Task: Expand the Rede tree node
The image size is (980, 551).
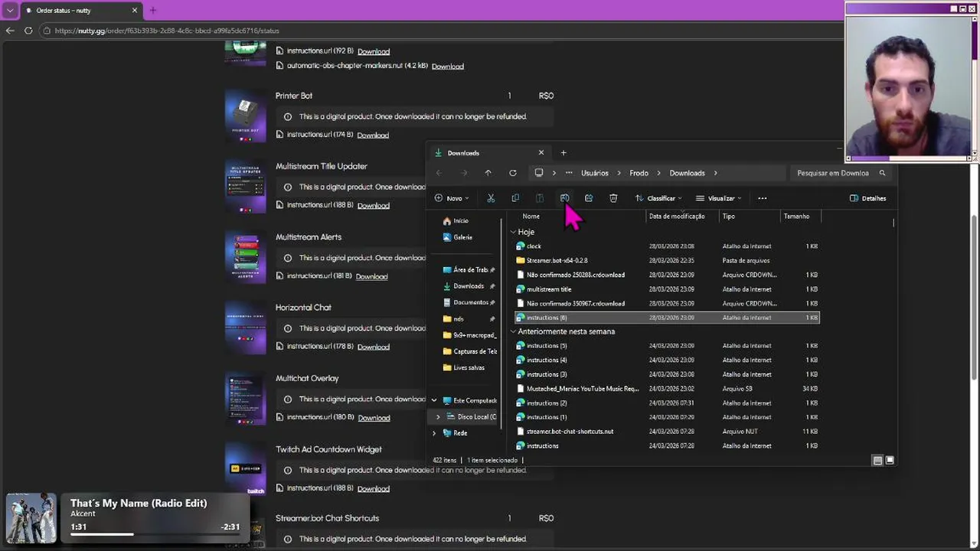Action: [434, 433]
